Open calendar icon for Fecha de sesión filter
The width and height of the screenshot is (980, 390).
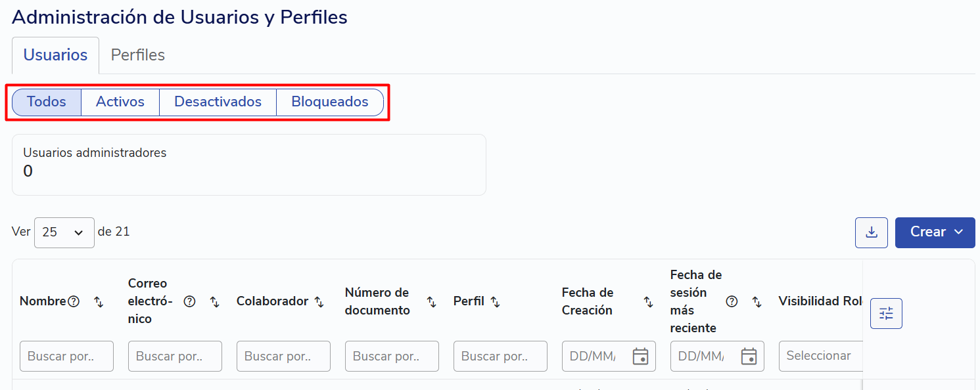[x=749, y=356]
